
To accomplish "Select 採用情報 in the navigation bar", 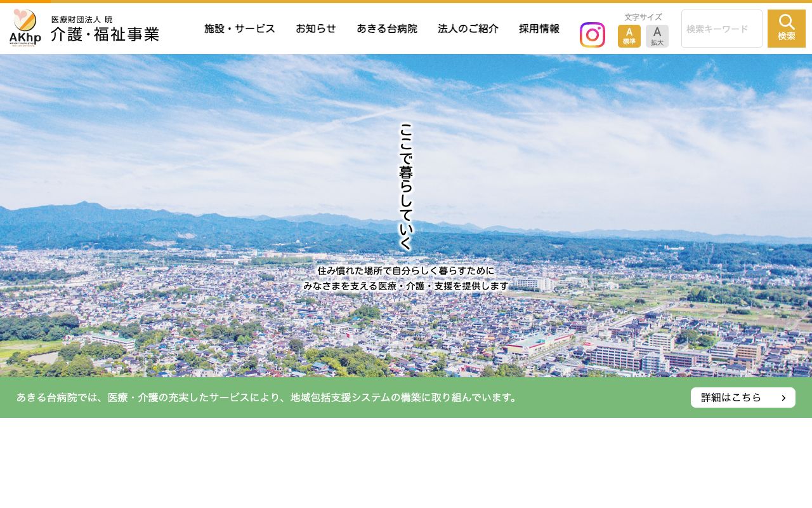I will [x=539, y=29].
